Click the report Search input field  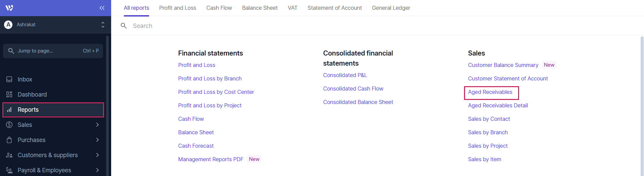click(235, 26)
